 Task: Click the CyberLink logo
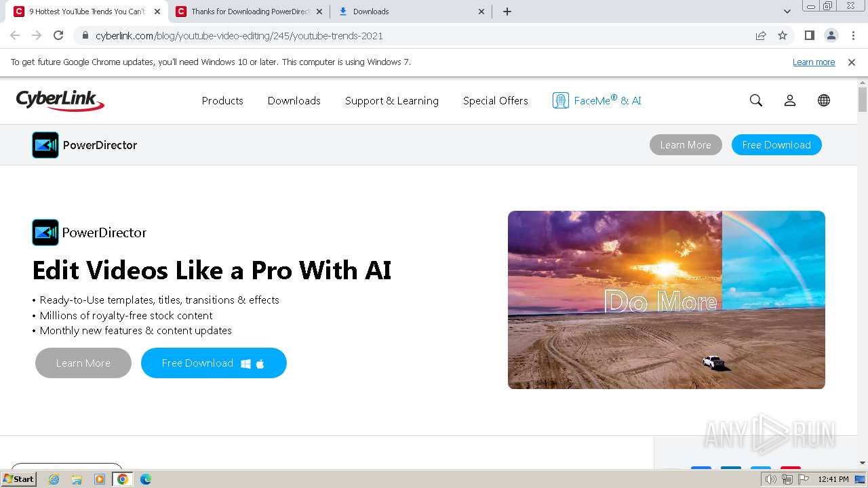click(60, 100)
